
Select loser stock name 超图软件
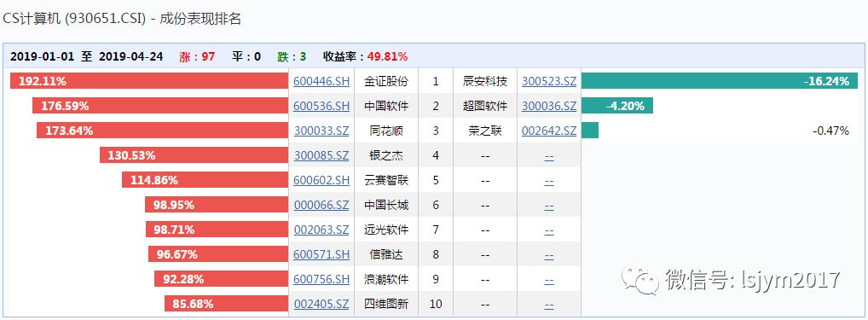(x=485, y=106)
